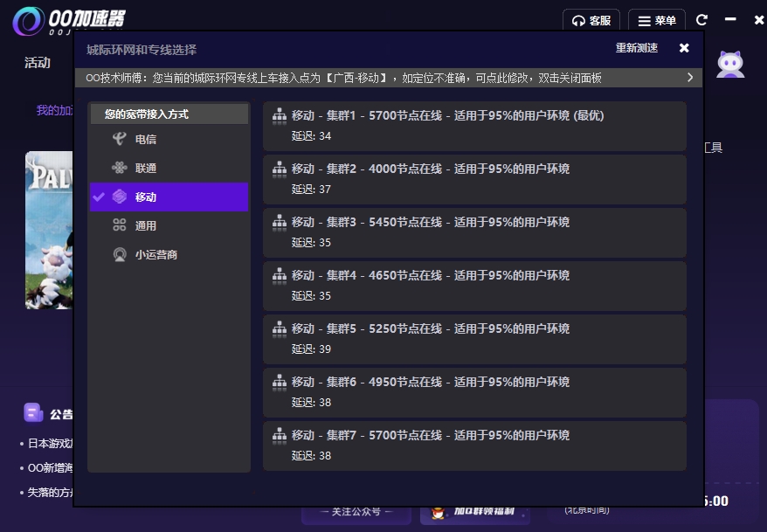Click the 您的宽带接入方式 header
This screenshot has width=767, height=532.
169,114
